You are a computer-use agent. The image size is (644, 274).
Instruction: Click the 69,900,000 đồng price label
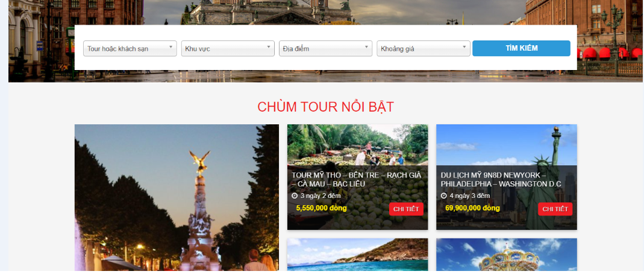point(472,208)
